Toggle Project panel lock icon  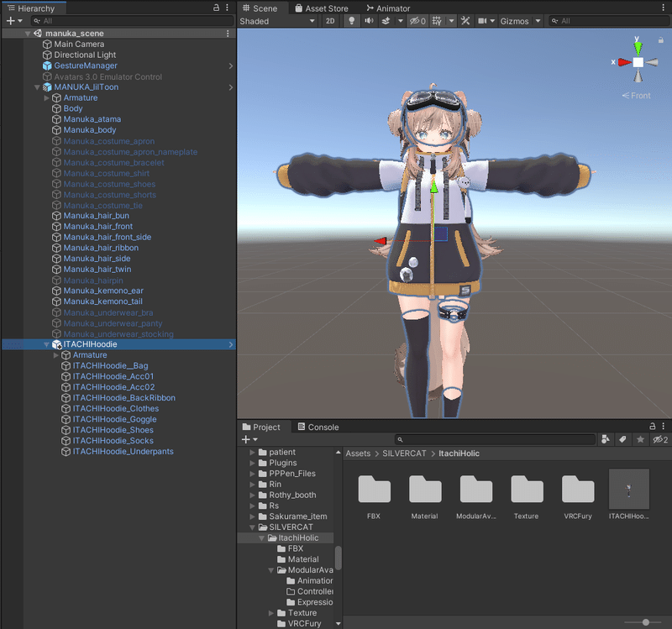(x=653, y=426)
